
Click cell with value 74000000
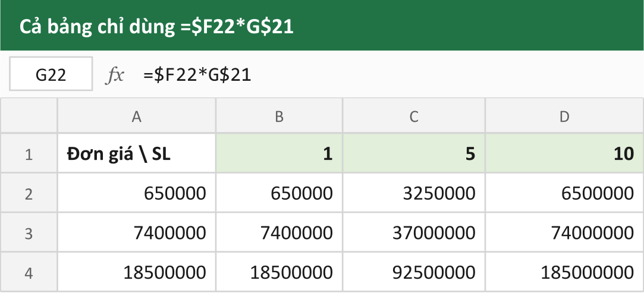(565, 232)
